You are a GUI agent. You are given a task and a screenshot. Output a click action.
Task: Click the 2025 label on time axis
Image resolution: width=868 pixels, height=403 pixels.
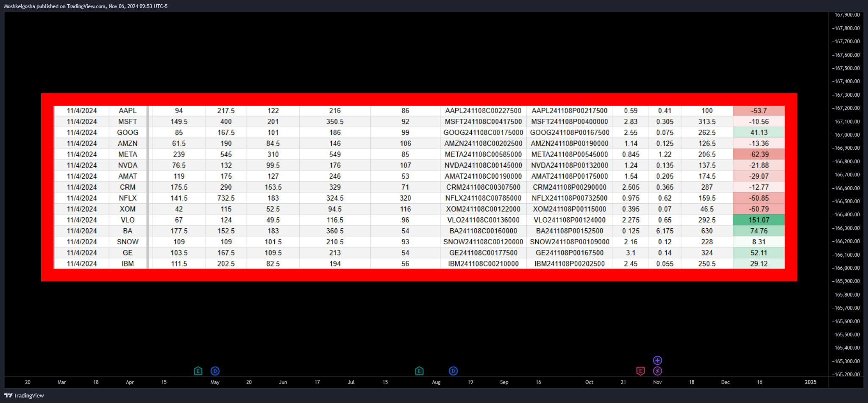click(811, 382)
